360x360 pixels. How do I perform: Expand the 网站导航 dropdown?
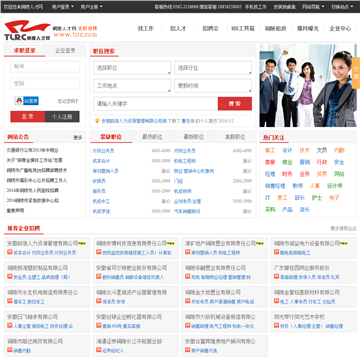313,7
